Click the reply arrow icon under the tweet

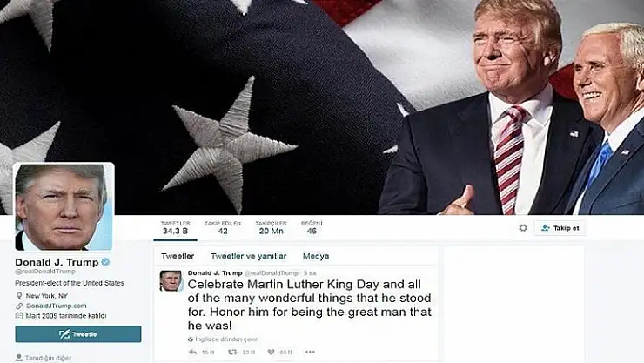[x=192, y=352]
